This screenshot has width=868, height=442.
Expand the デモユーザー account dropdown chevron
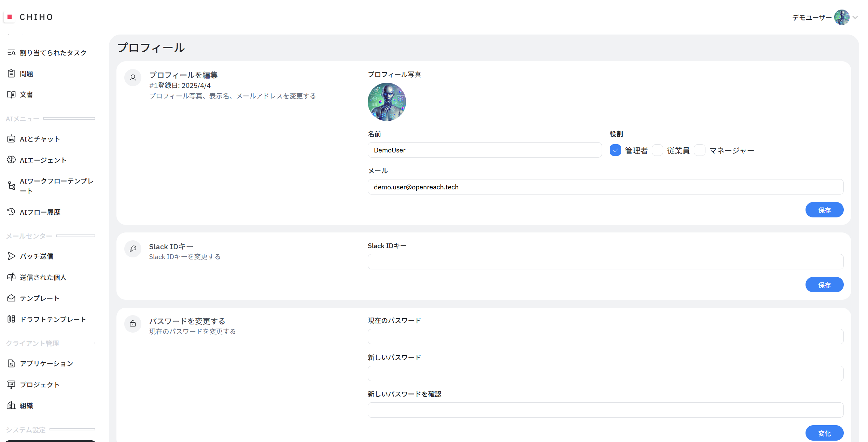pyautogui.click(x=855, y=17)
